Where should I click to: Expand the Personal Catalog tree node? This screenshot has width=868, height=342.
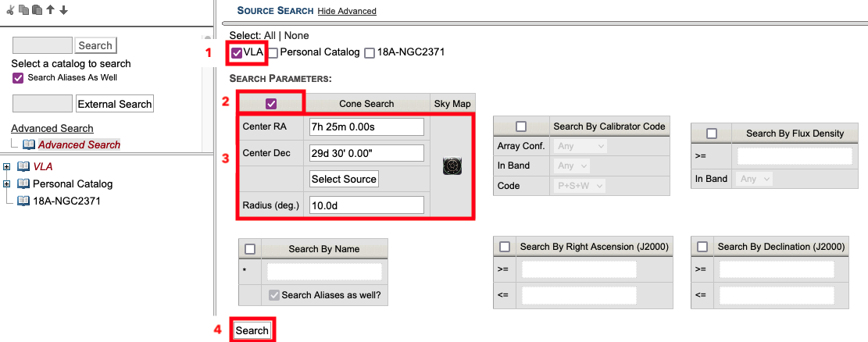tap(7, 184)
